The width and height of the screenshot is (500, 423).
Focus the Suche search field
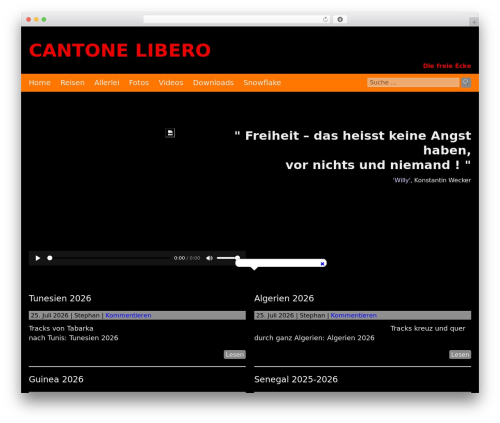coord(413,82)
